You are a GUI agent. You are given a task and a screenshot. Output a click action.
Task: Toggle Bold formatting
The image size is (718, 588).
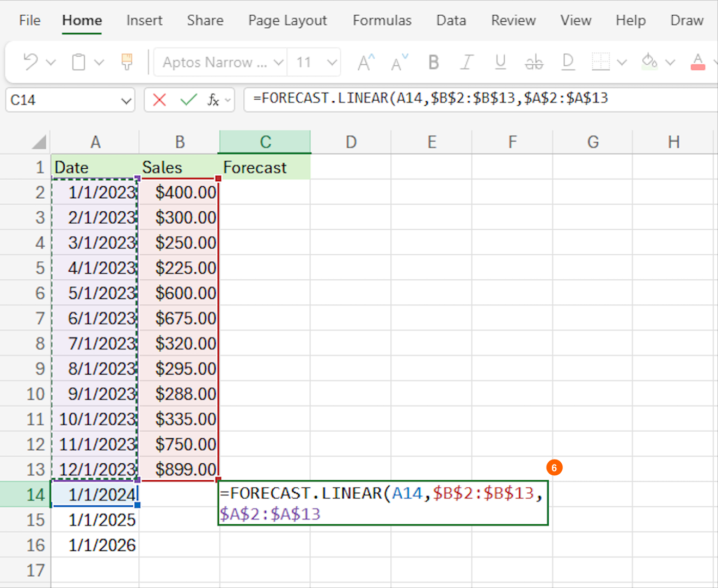(433, 63)
